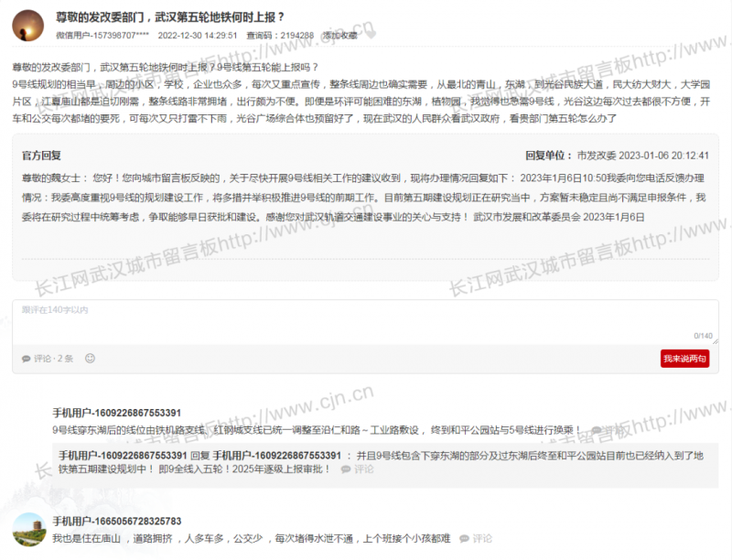Open commenter name 手机用户-1665056728325783
This screenshot has width=732, height=560.
[116, 522]
